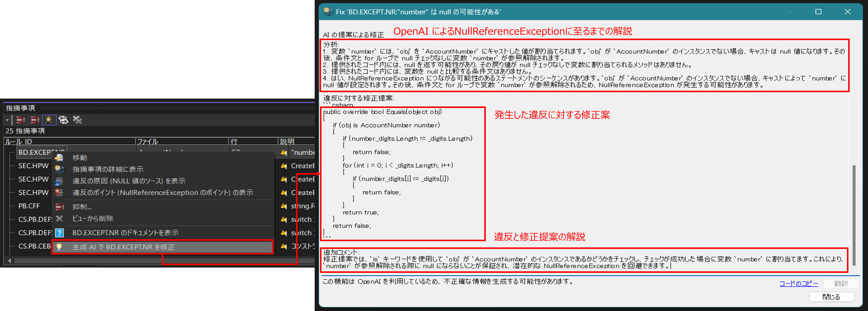
Task: Click the warning icon beside string.F description
Action: 284,206
